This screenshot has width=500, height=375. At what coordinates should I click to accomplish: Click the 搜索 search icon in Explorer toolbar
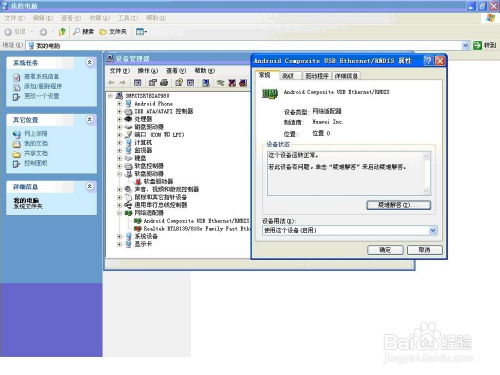(x=83, y=32)
